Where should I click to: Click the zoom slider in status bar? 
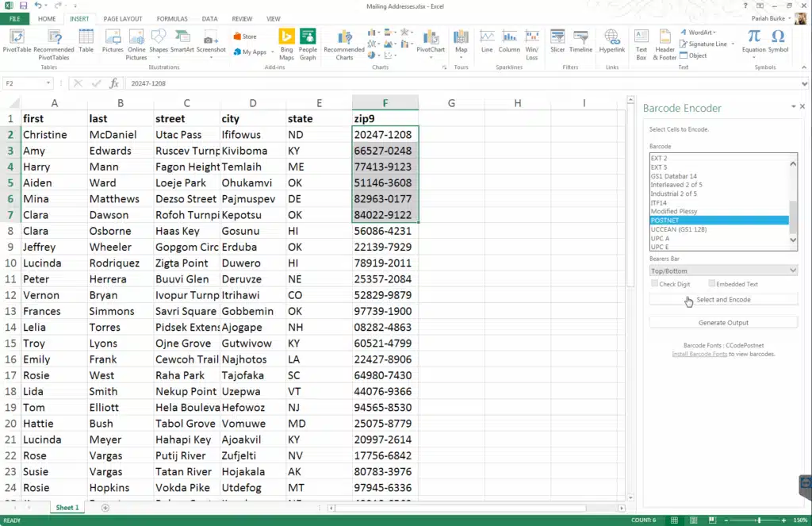pos(759,520)
